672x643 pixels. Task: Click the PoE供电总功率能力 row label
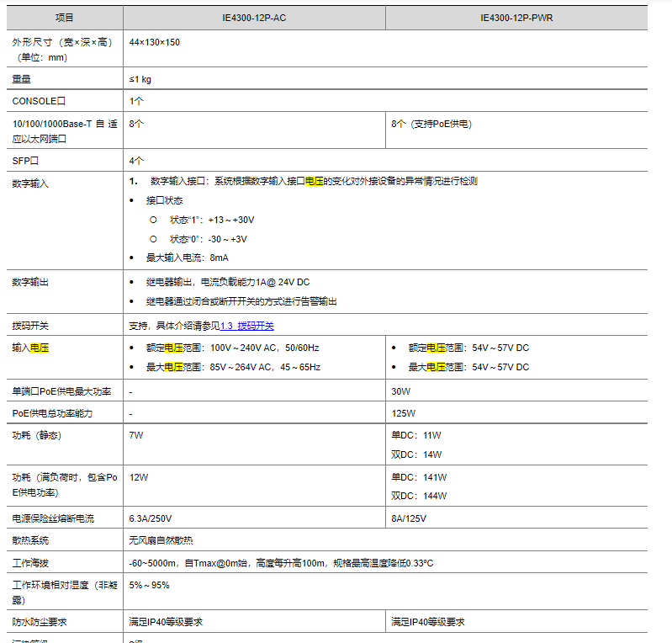point(52,413)
